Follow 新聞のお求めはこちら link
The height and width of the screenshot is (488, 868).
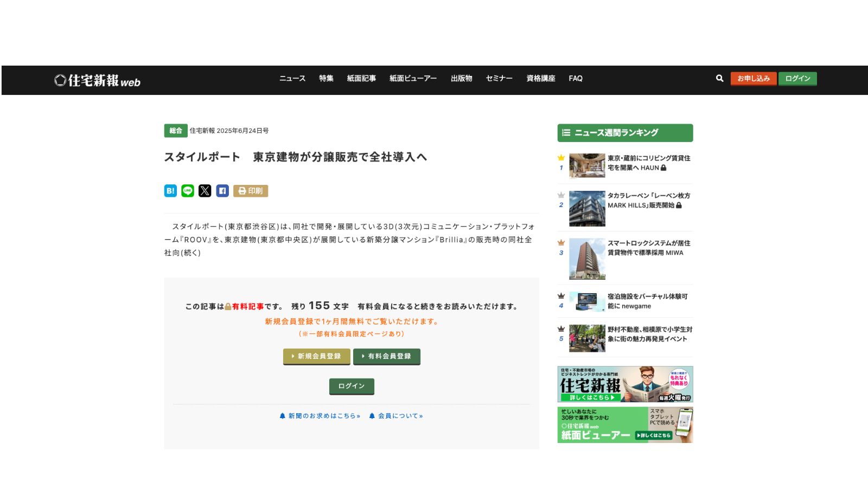[x=320, y=416]
